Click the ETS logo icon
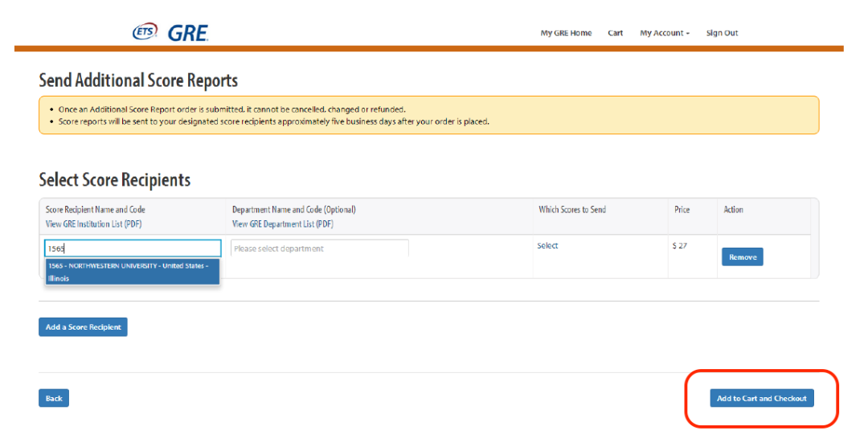Screen dimensions: 868x439 click(145, 31)
